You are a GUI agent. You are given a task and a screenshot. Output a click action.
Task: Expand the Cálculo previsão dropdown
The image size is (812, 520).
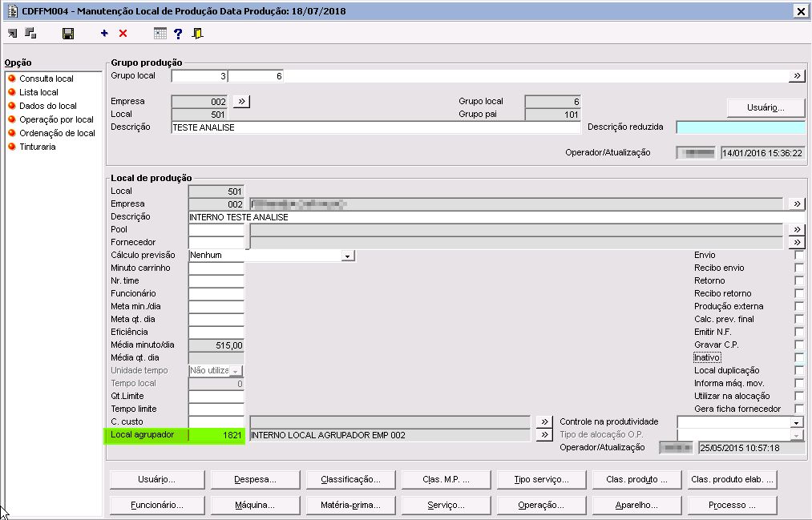point(347,256)
